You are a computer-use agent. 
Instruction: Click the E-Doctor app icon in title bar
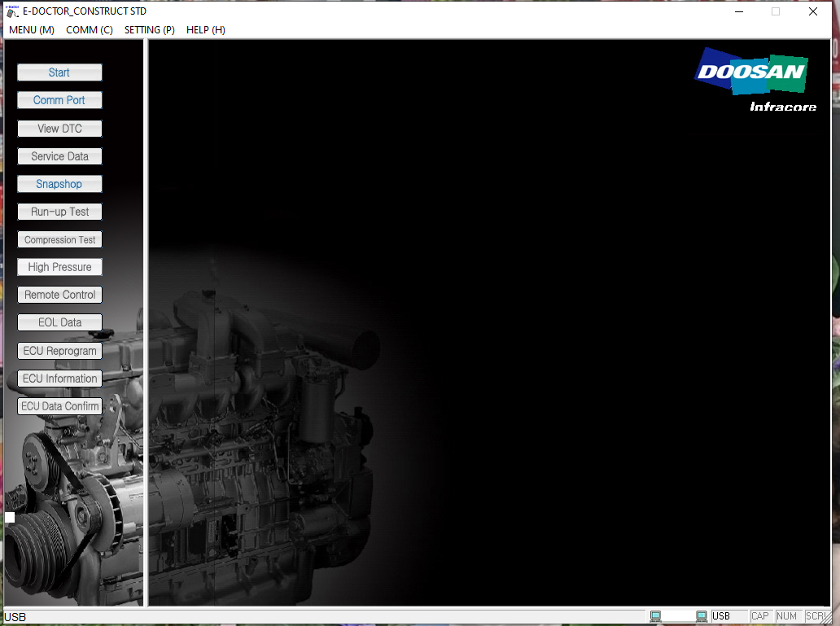coord(11,11)
